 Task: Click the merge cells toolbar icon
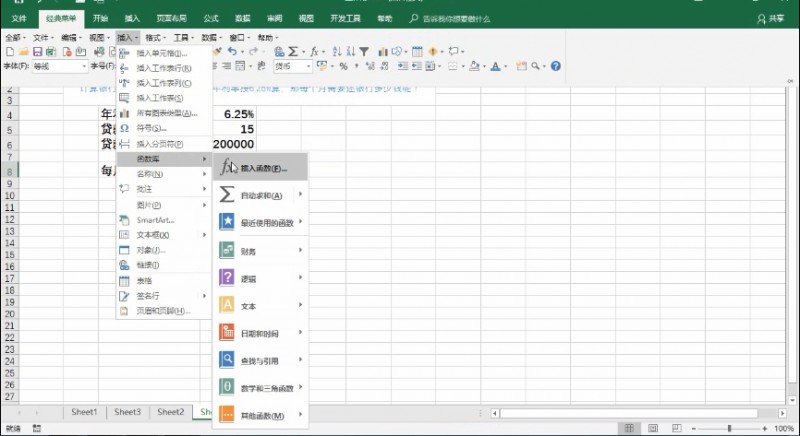(240, 66)
